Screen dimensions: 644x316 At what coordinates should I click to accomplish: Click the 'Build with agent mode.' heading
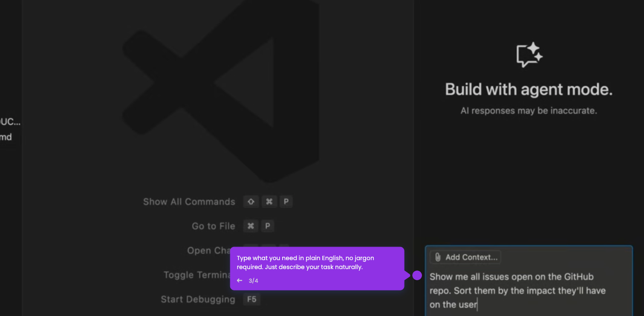click(x=529, y=90)
